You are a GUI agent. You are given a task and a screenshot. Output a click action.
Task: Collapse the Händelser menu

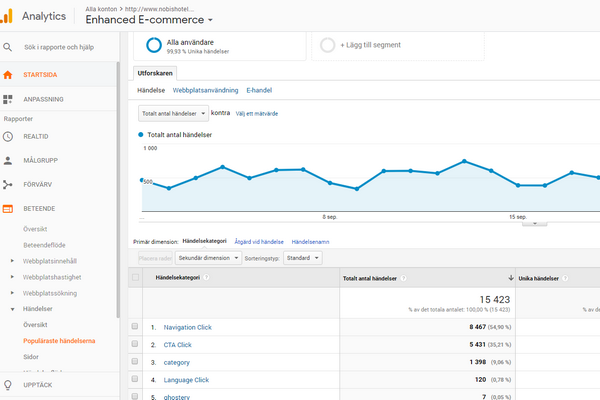pos(12,309)
